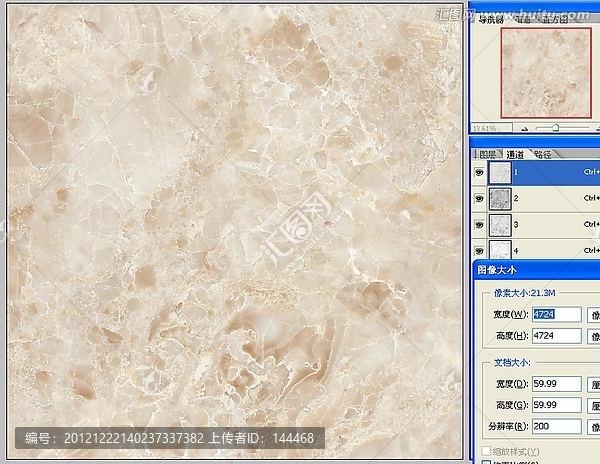The width and height of the screenshot is (600, 464).
Task: Switch to the 图层 (Layers) tab
Action: click(488, 155)
